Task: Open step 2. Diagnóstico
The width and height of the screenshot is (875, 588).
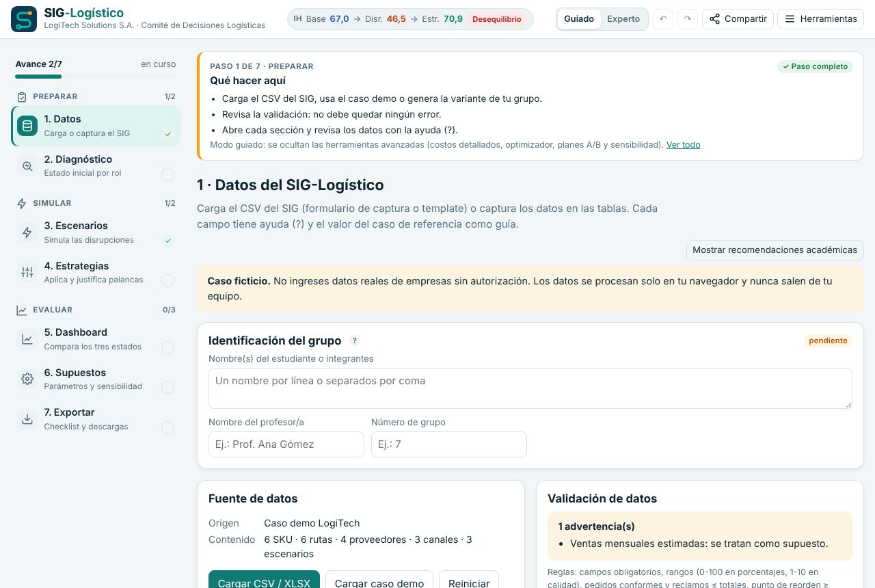Action: coord(96,166)
